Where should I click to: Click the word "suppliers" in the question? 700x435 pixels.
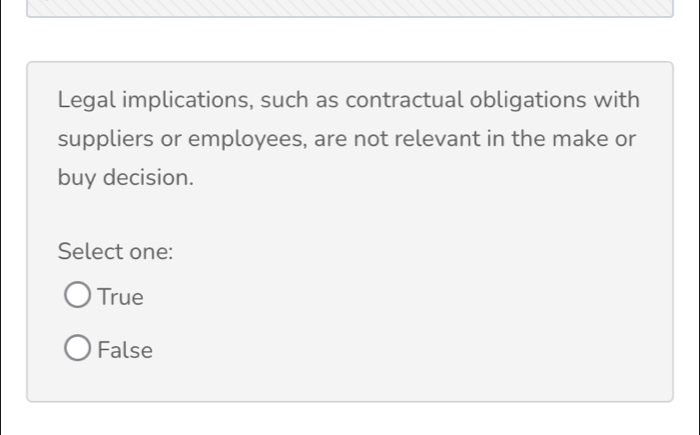tap(102, 139)
